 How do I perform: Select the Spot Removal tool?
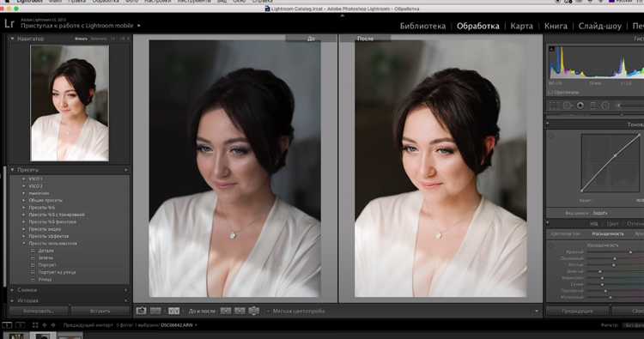(568, 106)
